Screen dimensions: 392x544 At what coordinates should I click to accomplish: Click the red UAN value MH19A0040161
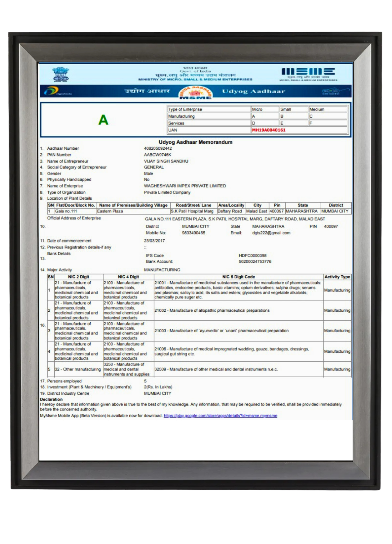coord(269,130)
